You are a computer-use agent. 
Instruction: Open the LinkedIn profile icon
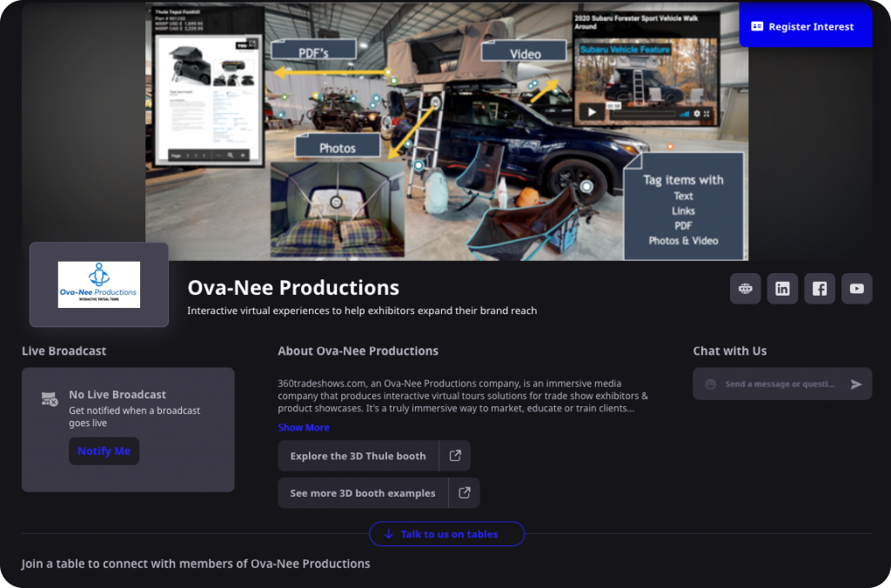tap(782, 289)
